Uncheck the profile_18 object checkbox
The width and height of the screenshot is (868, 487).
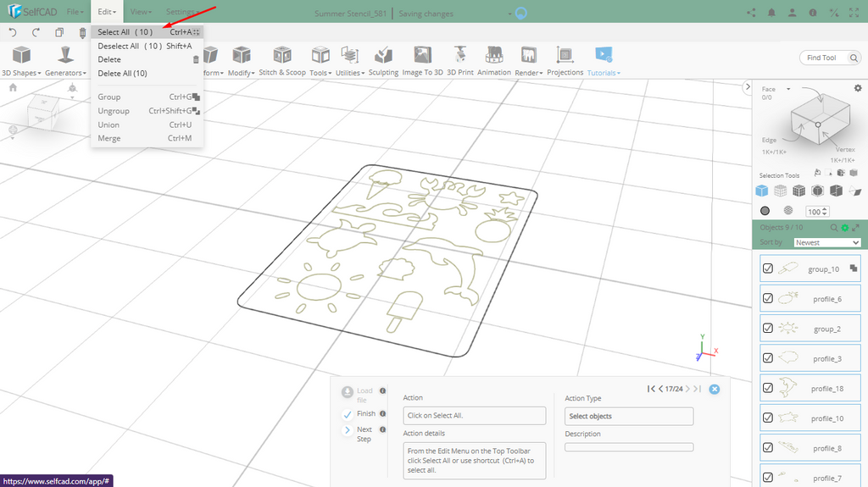[768, 388]
